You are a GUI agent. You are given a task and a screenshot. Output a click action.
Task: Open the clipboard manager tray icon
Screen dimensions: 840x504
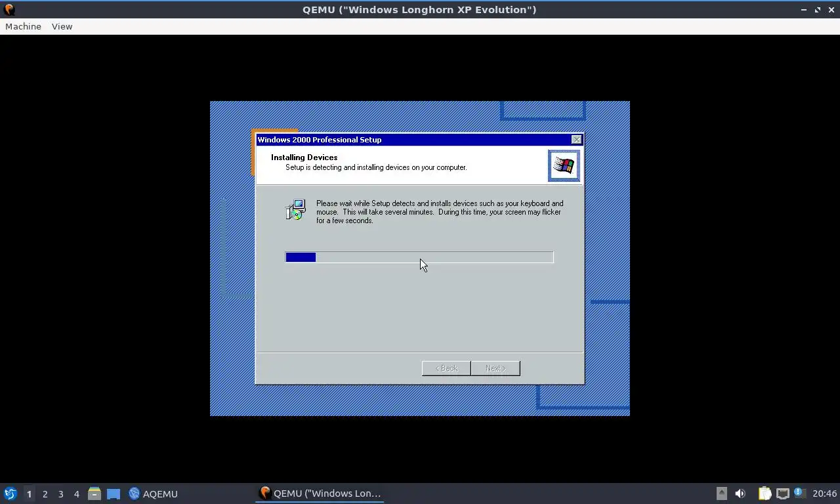765,493
